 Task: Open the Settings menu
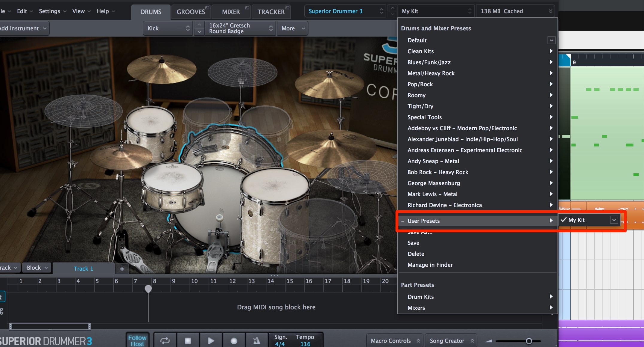(53, 11)
